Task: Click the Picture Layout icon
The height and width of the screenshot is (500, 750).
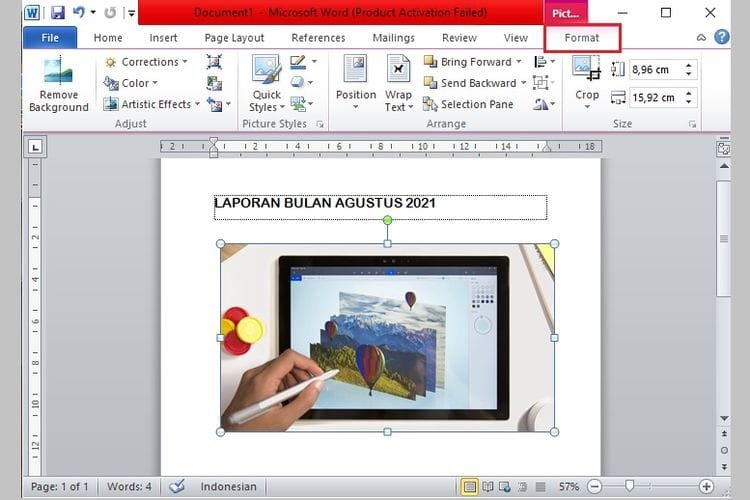Action: (298, 103)
